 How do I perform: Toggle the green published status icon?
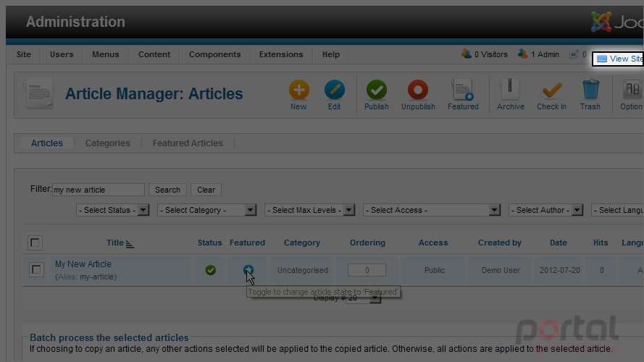pyautogui.click(x=210, y=270)
